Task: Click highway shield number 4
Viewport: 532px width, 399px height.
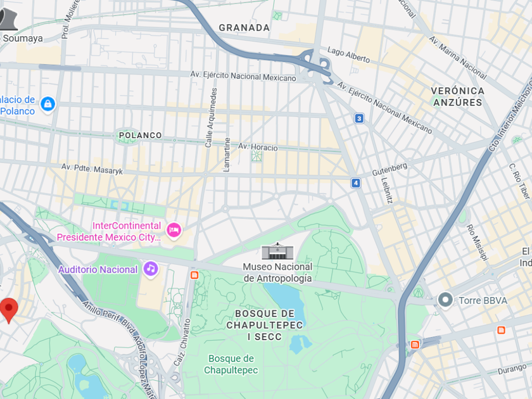Action: (x=355, y=183)
